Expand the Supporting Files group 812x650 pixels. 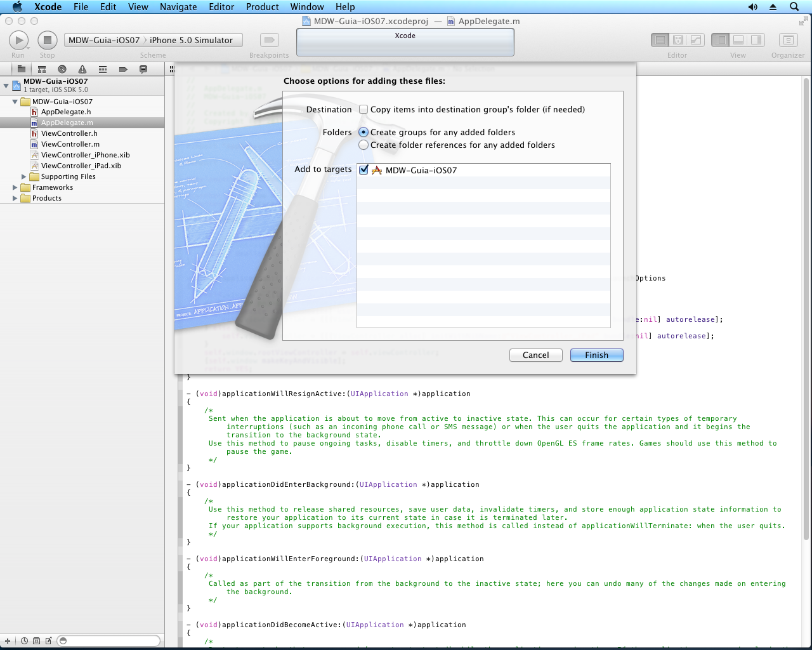24,176
